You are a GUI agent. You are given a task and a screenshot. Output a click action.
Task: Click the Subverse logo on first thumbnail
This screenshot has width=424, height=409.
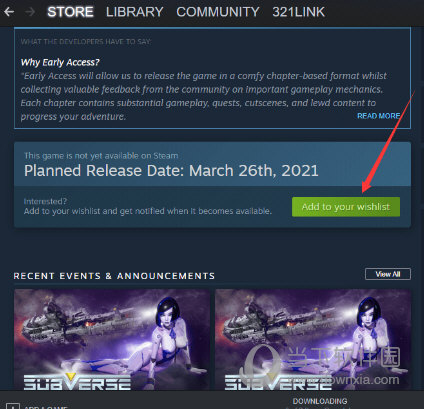click(x=77, y=381)
